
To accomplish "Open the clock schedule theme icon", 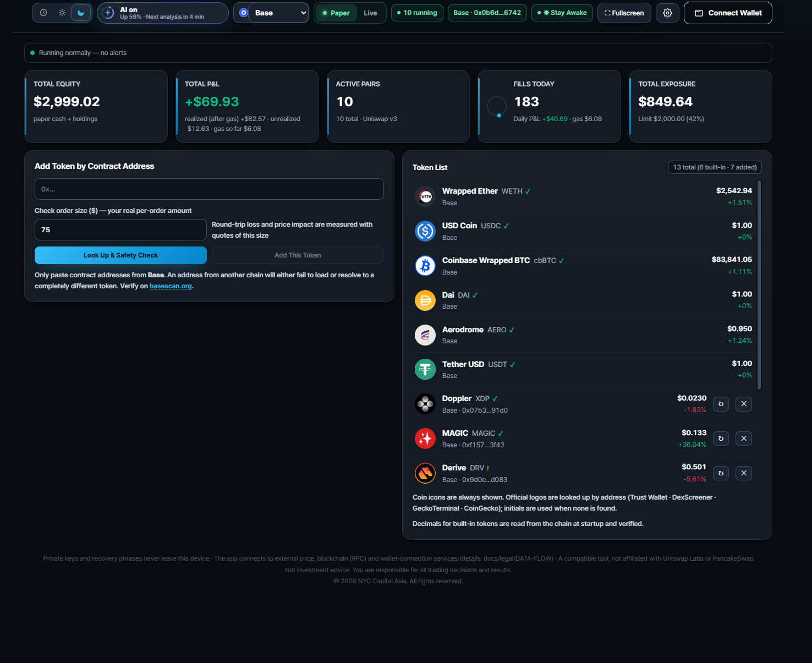I will pyautogui.click(x=43, y=13).
